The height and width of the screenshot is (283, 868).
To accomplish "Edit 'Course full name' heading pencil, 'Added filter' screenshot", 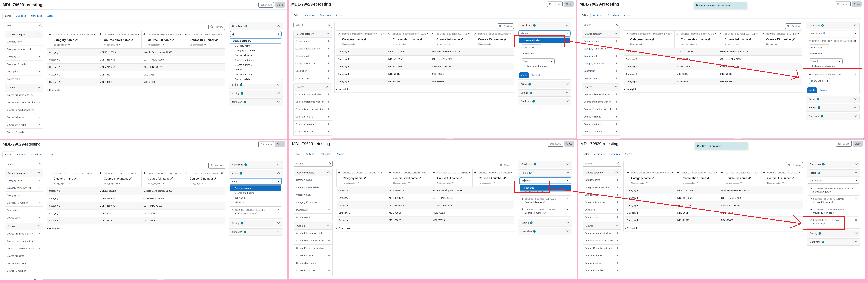I will [749, 178].
